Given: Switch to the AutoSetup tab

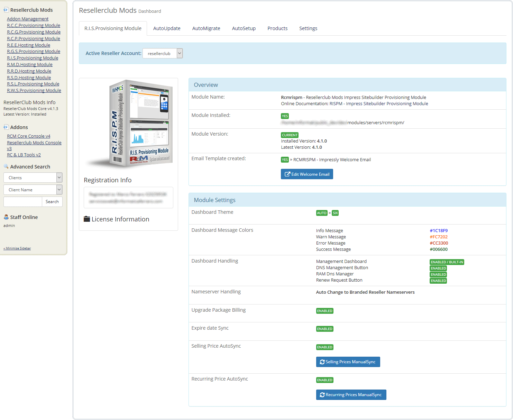Looking at the screenshot, I should (x=244, y=28).
